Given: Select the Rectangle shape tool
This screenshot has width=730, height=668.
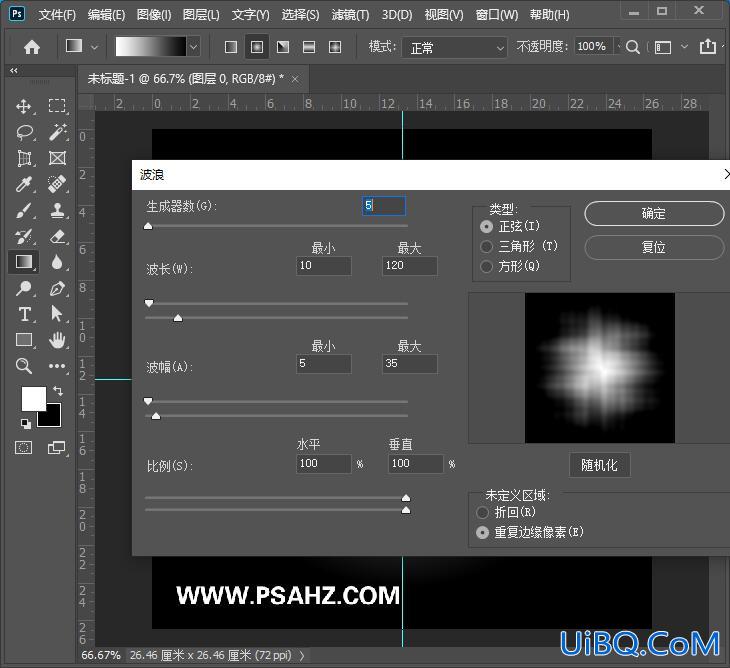Looking at the screenshot, I should coord(24,340).
